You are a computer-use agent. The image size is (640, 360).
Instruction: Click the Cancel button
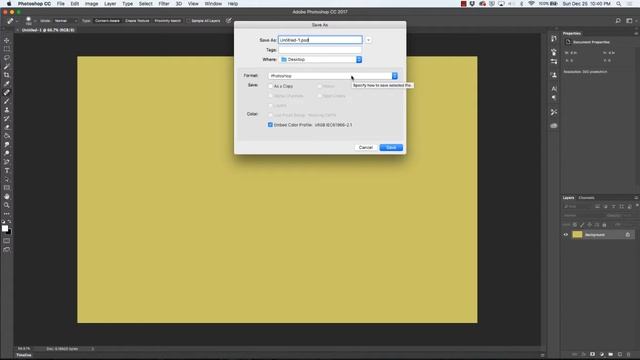[366, 147]
